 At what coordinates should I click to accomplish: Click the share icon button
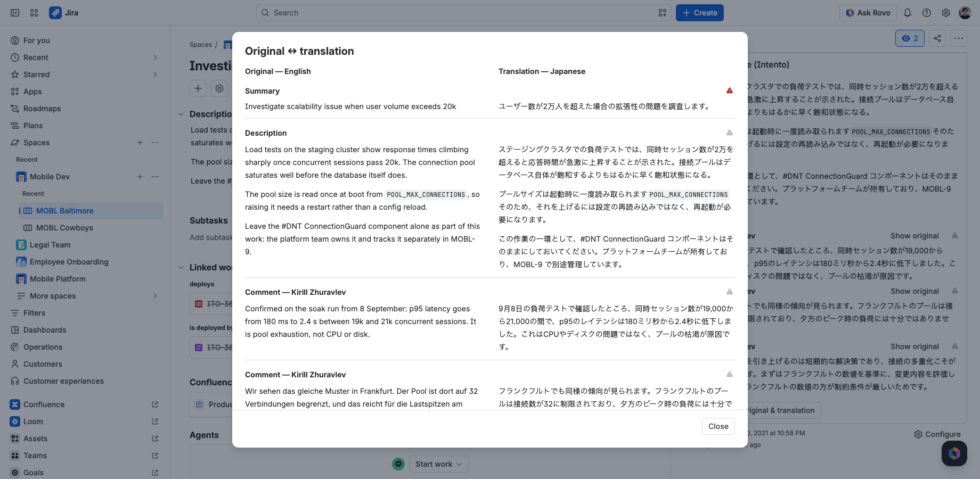click(x=937, y=38)
